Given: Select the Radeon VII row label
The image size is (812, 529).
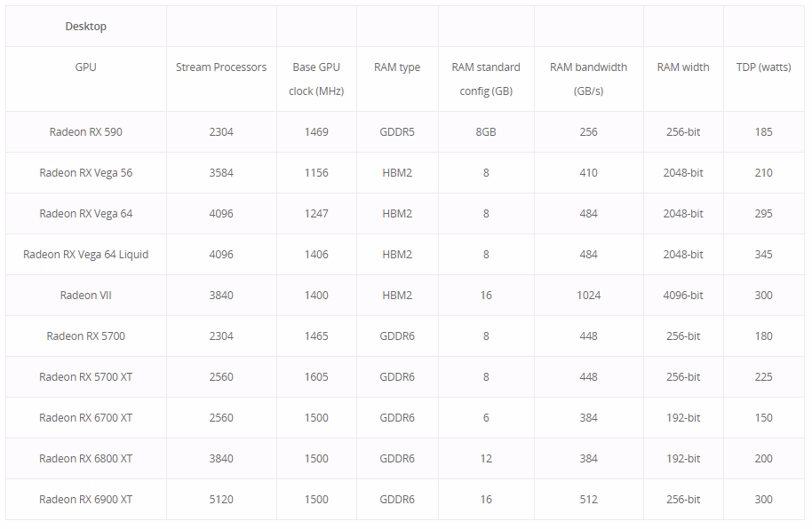Looking at the screenshot, I should click(85, 296).
